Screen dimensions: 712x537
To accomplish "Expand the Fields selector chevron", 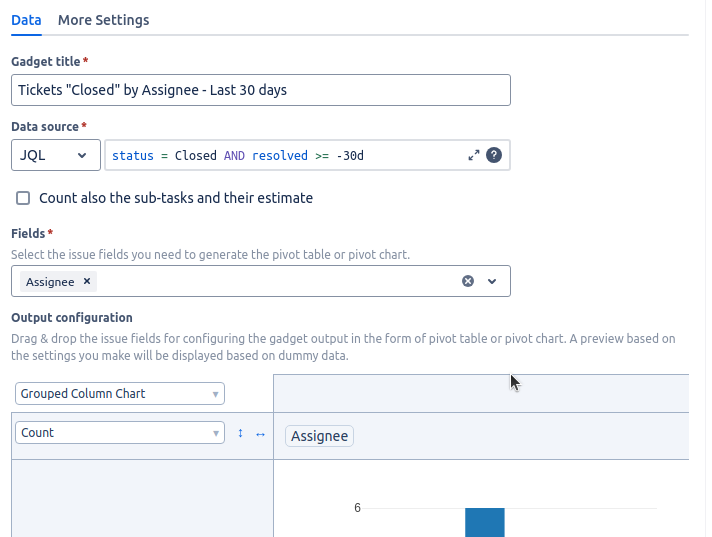I will pos(492,281).
